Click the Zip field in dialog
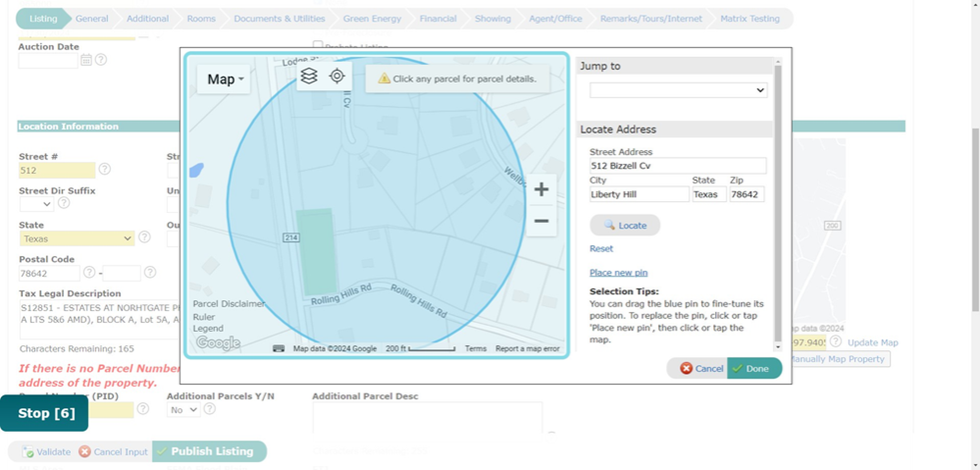Screen dimensions: 980x470 pyautogui.click(x=747, y=194)
